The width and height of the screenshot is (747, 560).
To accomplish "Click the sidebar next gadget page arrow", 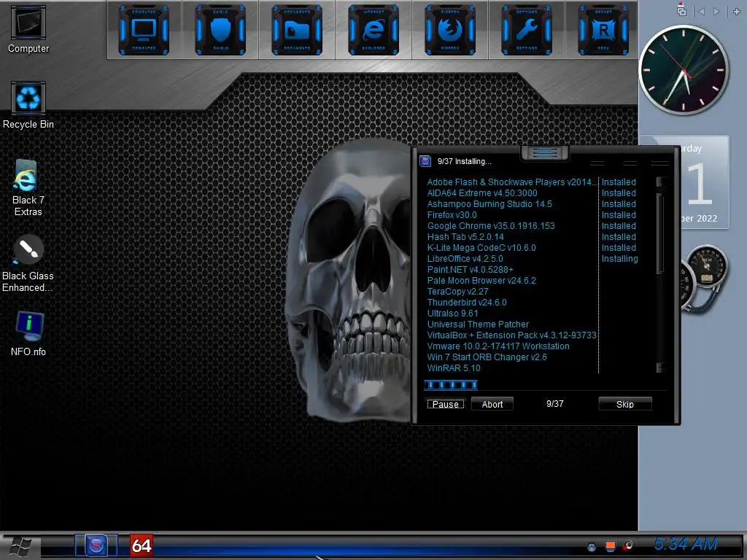I will tap(716, 12).
